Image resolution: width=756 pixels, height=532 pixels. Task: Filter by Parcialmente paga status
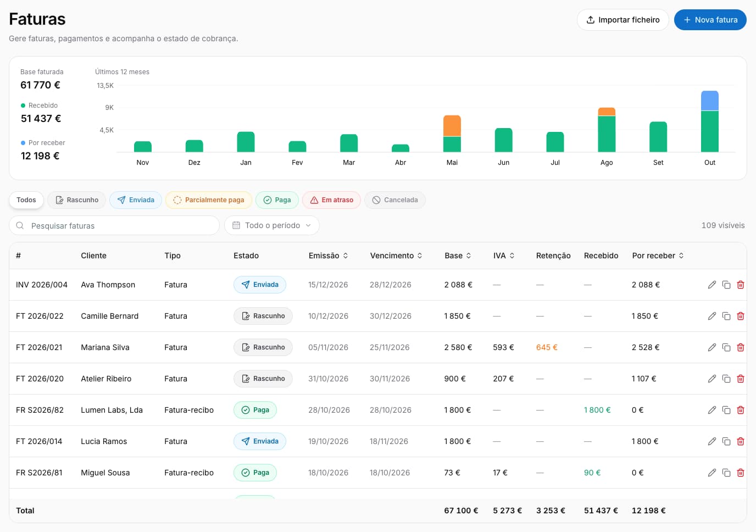[x=209, y=200]
